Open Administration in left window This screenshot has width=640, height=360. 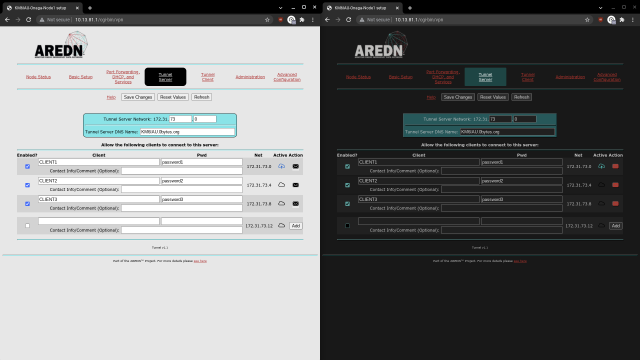point(250,77)
